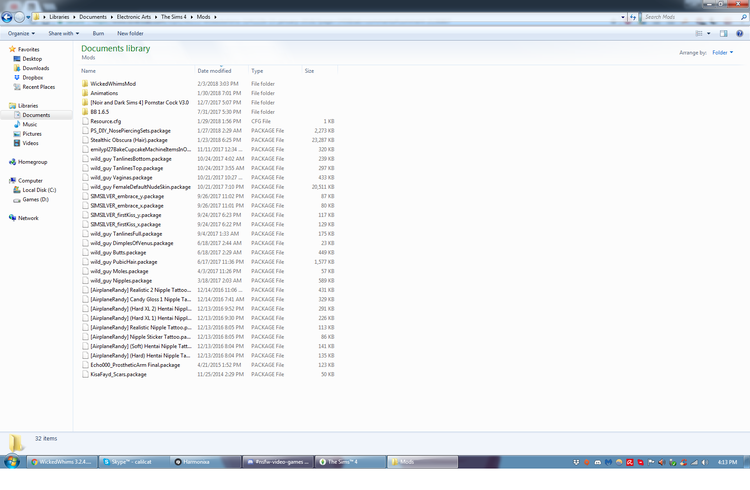Refresh the Mods folder view

(x=633, y=17)
